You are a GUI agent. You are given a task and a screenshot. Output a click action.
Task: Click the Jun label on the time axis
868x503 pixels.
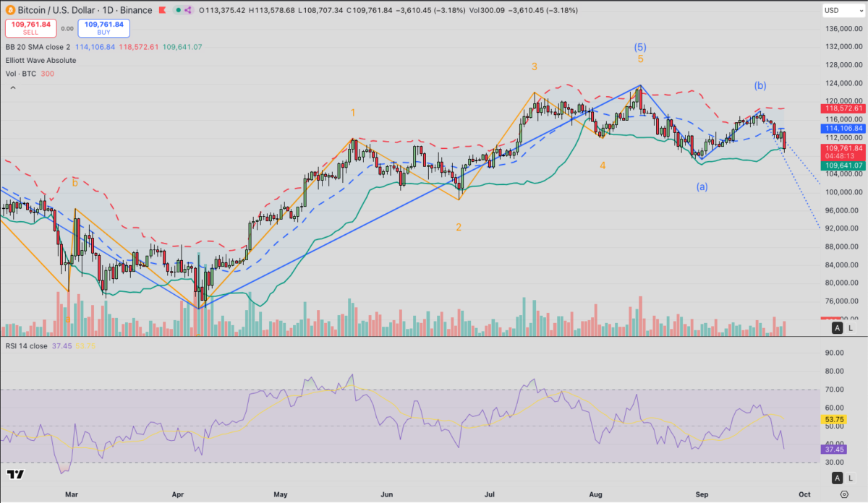tap(386, 494)
